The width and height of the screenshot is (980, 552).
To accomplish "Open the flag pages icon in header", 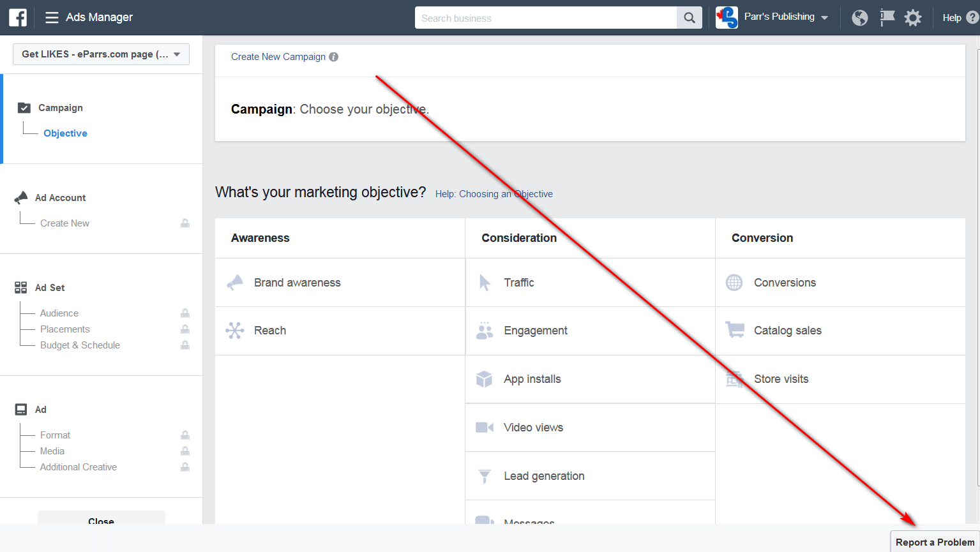I will pyautogui.click(x=887, y=17).
